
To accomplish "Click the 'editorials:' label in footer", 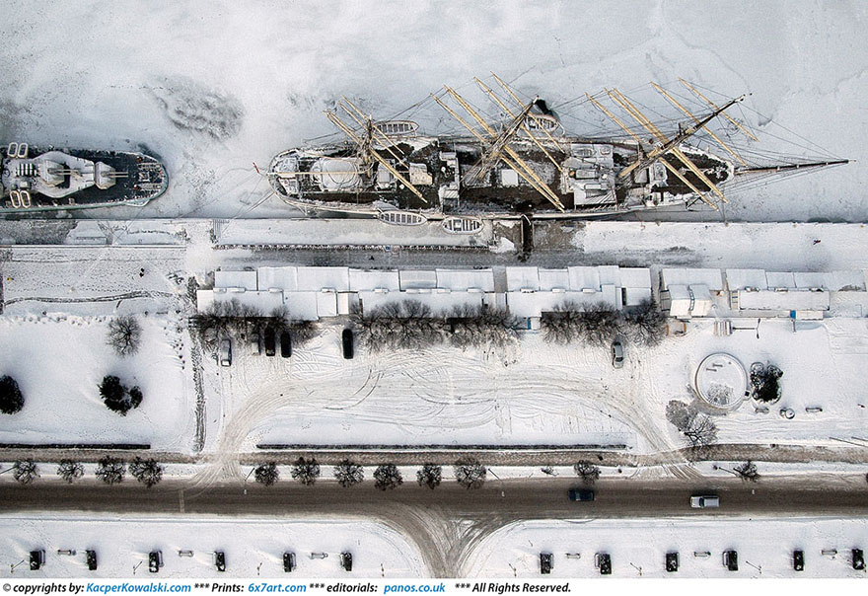I will [351, 587].
